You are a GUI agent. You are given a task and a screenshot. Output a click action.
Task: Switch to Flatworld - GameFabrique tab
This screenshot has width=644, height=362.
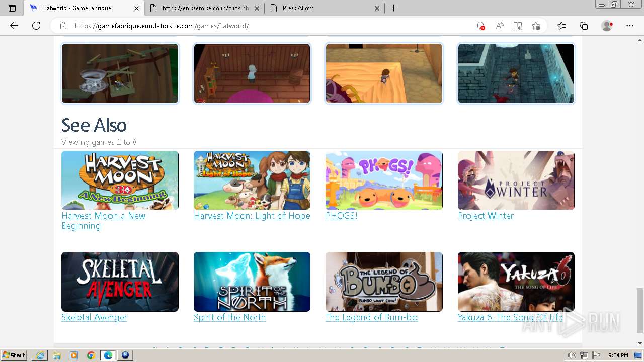point(84,8)
